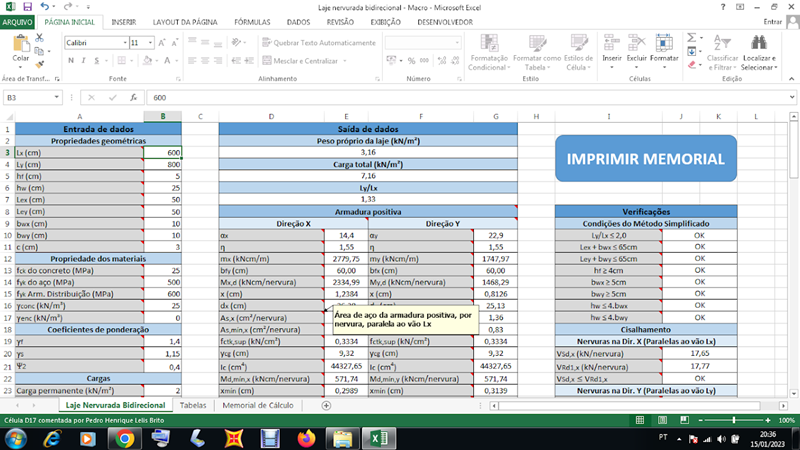Viewport: 800px width, 450px height.
Task: Open Firefox from the taskbar
Action: pyautogui.click(x=306, y=438)
